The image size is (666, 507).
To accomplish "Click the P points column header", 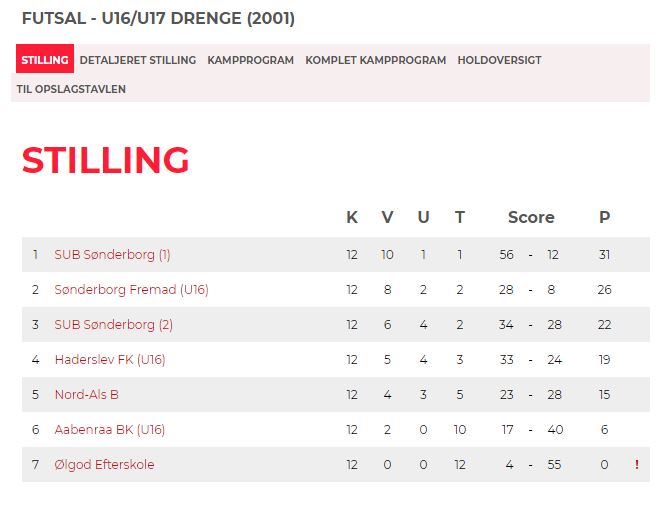I will pyautogui.click(x=604, y=217).
